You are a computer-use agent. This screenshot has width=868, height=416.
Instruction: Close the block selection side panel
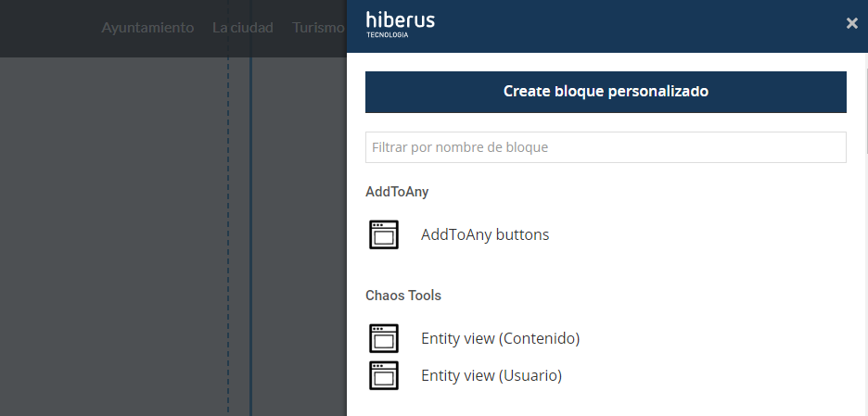851,24
